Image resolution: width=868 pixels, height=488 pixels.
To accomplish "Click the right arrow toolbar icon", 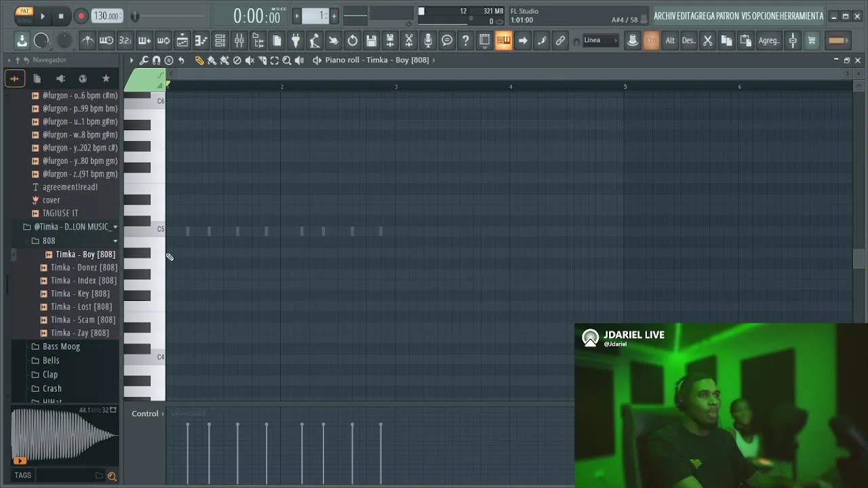I will pos(522,41).
